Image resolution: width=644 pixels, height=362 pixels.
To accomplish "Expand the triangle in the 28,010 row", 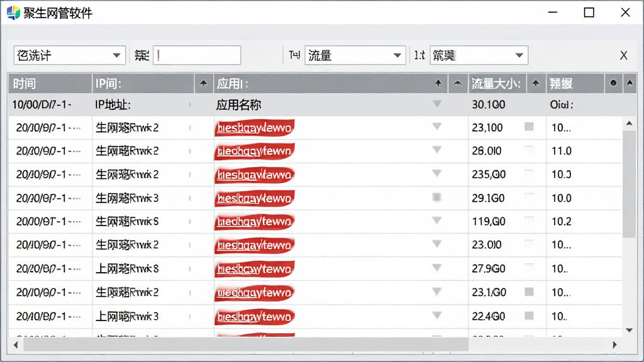I will tap(436, 150).
